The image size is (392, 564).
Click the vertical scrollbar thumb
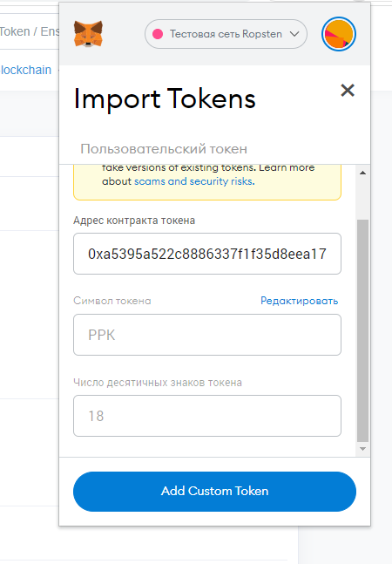[363, 330]
